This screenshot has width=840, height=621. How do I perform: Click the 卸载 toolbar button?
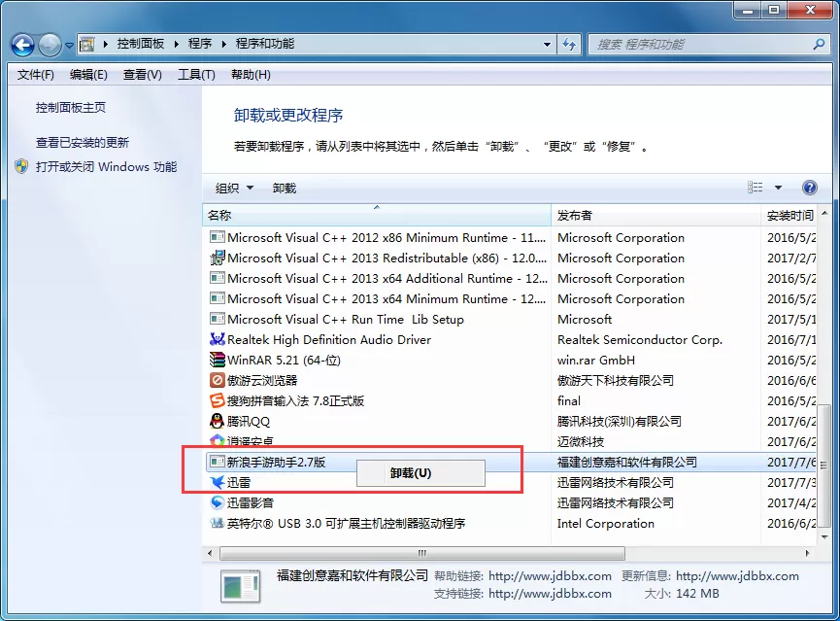[284, 189]
